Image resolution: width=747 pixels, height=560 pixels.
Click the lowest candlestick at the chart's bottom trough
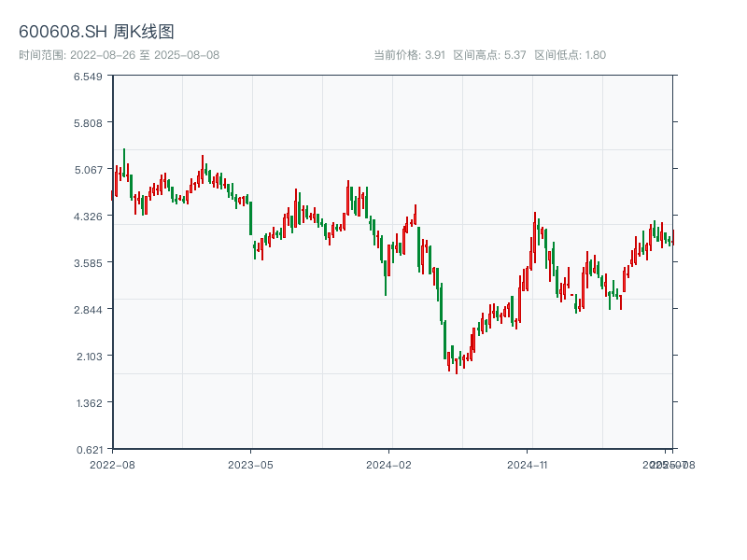pyautogui.click(x=457, y=362)
